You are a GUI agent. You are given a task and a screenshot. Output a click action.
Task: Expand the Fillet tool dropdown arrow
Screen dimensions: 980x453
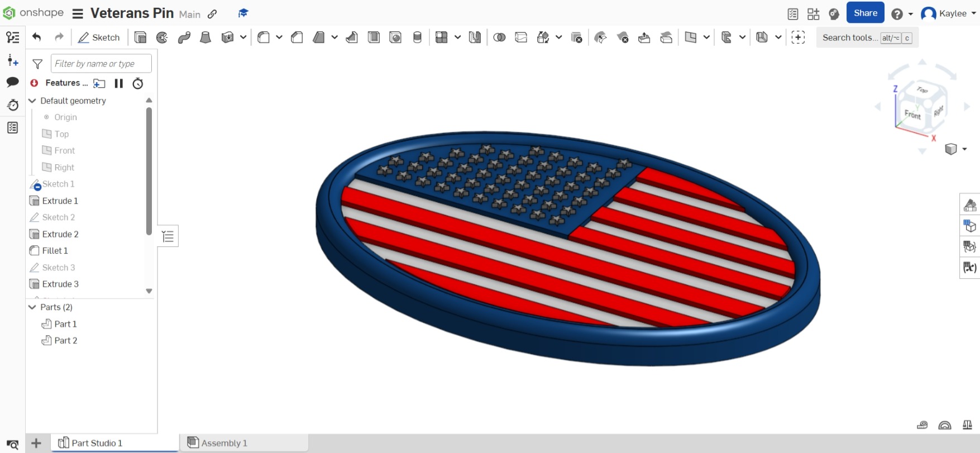[x=279, y=37]
